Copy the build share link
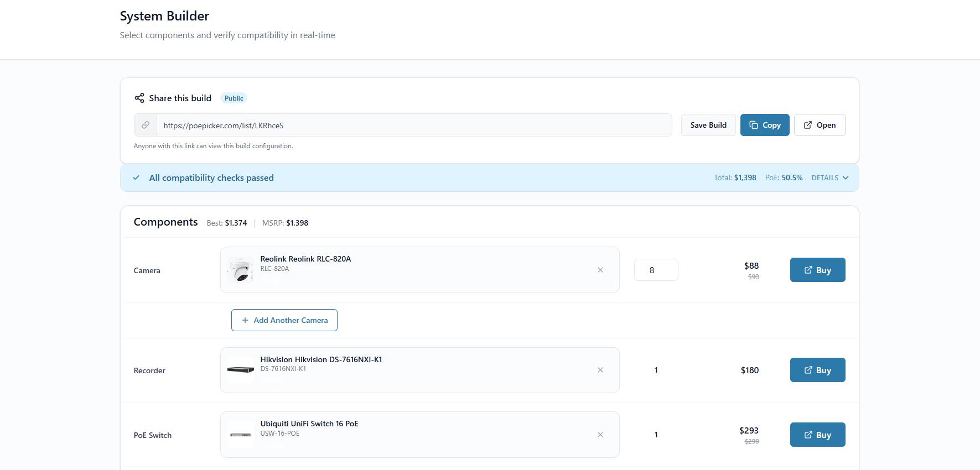 pos(764,125)
